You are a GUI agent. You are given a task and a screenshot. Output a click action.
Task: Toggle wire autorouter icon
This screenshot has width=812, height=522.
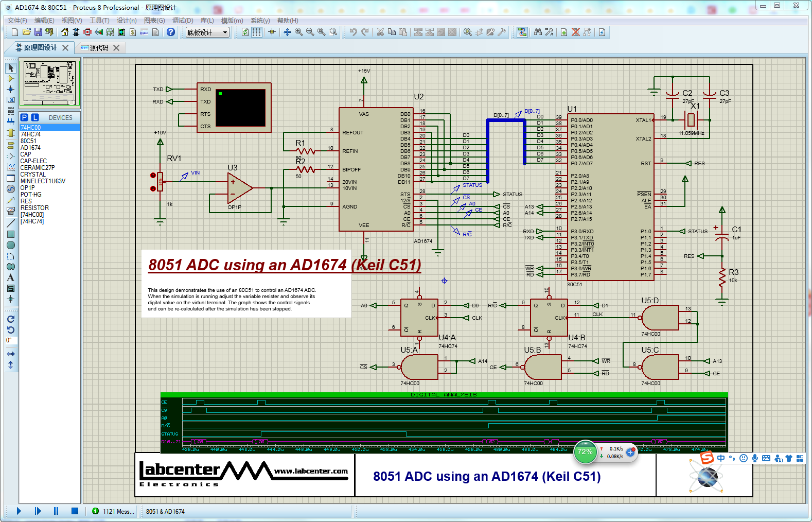click(522, 32)
